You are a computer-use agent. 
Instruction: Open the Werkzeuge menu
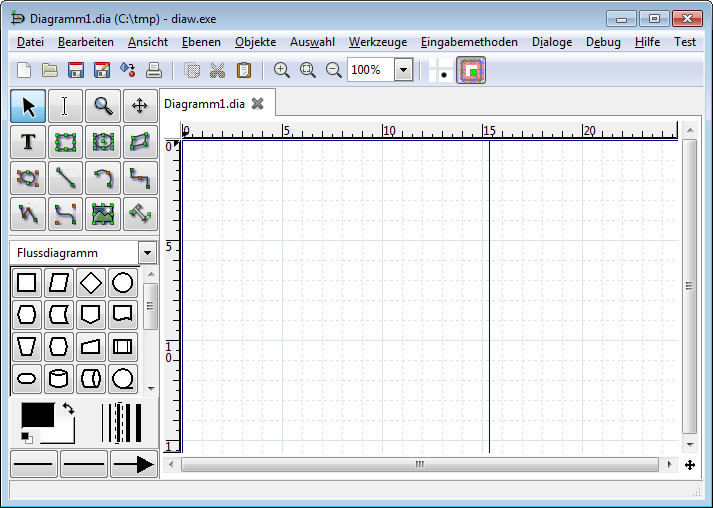(377, 42)
